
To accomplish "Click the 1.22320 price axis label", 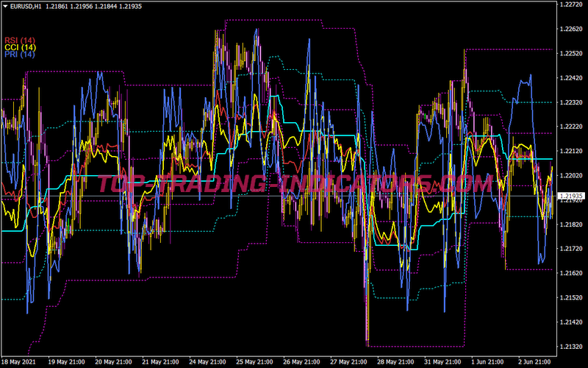I will click(572, 102).
